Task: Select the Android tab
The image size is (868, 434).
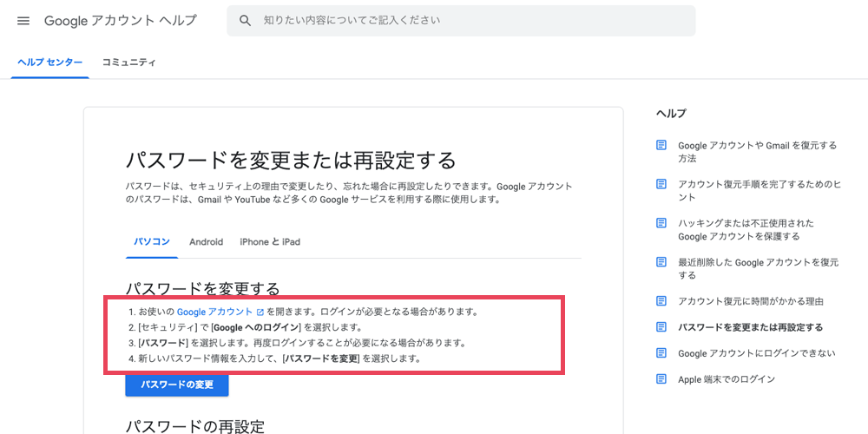Action: 206,242
